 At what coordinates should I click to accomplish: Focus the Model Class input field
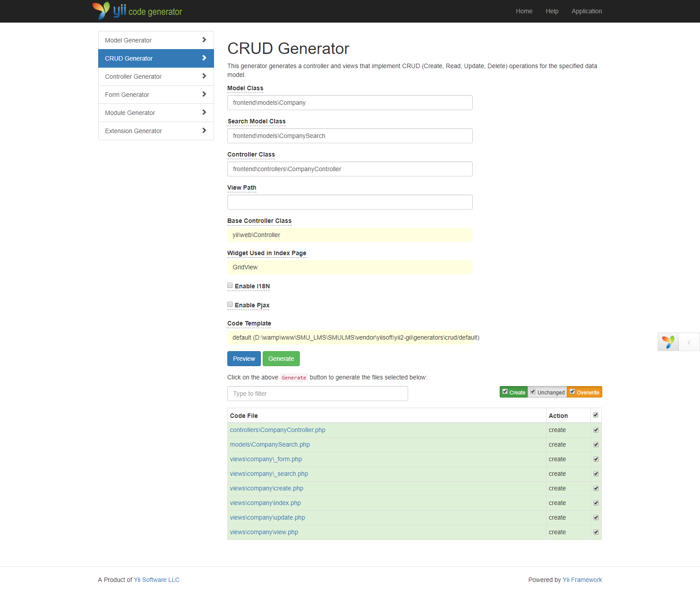pyautogui.click(x=350, y=103)
